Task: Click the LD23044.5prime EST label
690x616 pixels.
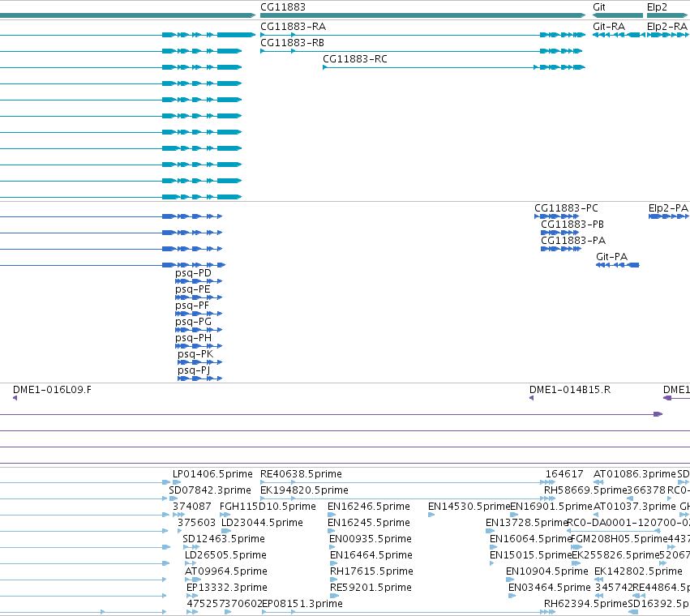Action: click(x=262, y=523)
